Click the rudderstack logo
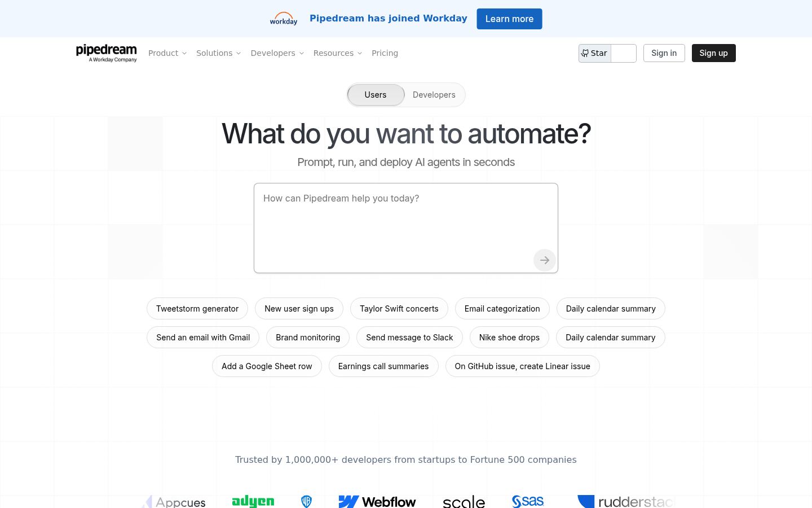This screenshot has width=812, height=508. click(x=626, y=502)
